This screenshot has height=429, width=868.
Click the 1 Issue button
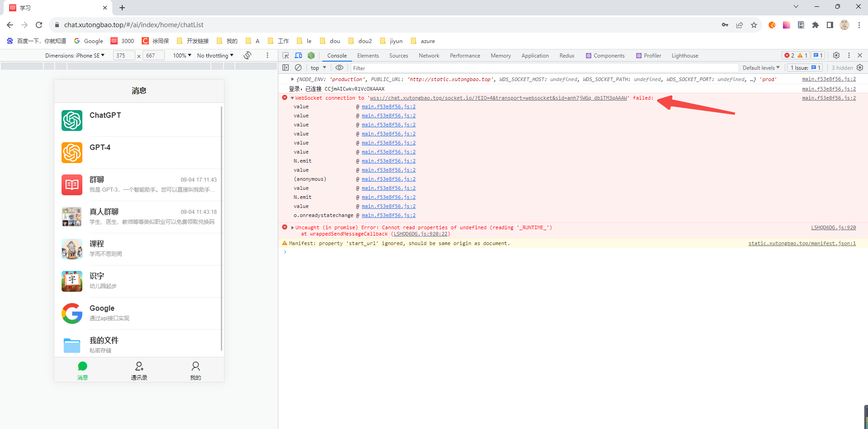pos(805,67)
